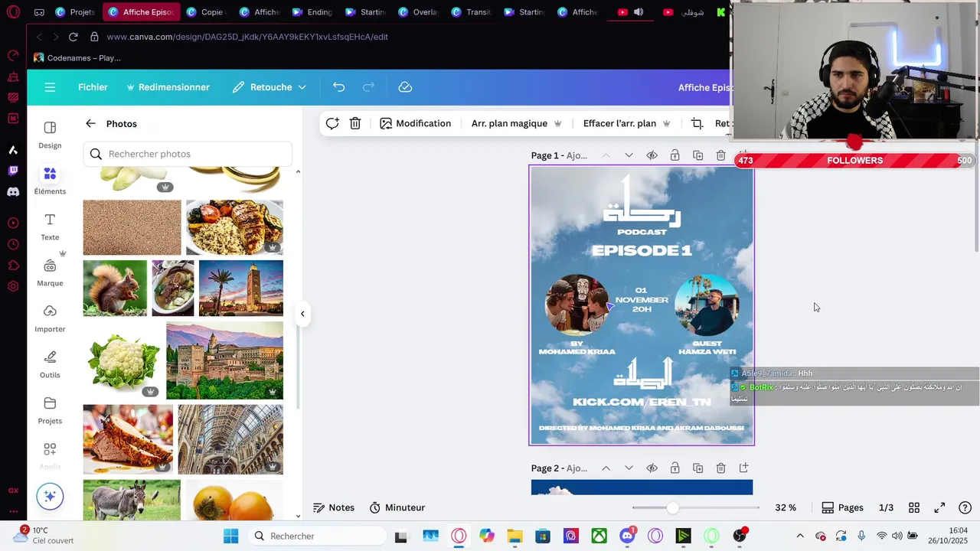The image size is (980, 551).
Task: Click the delete trash icon in floating toolbar
Action: point(355,123)
